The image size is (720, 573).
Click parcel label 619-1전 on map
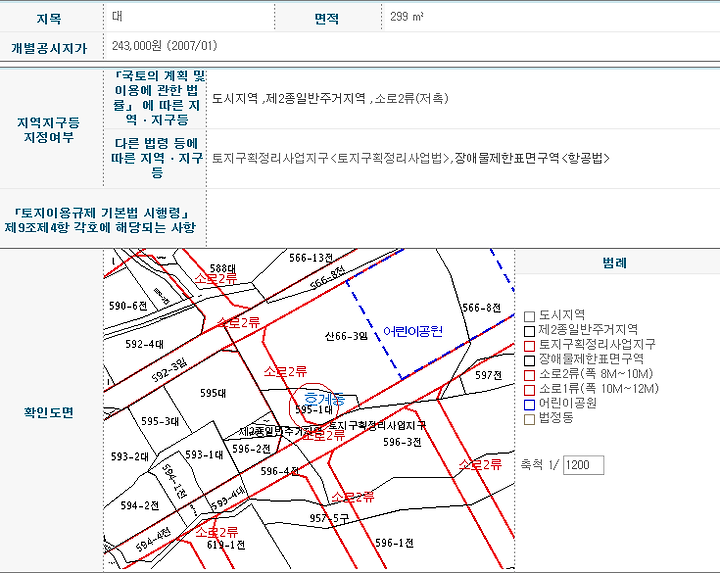(x=226, y=545)
